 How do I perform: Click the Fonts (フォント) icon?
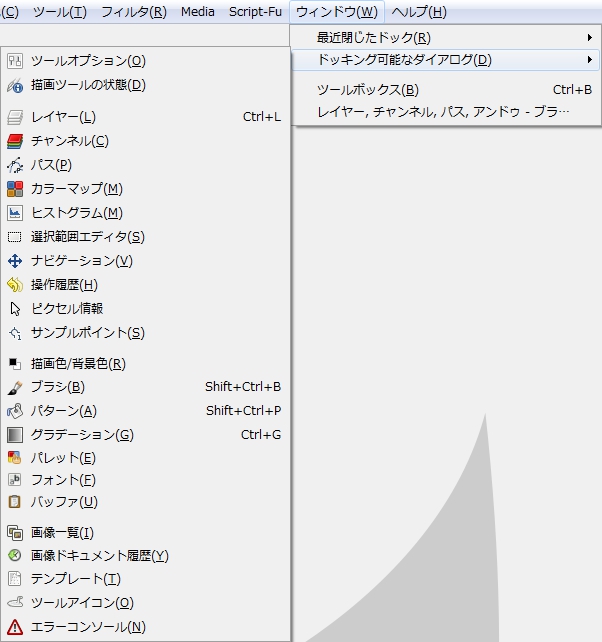tap(15, 479)
